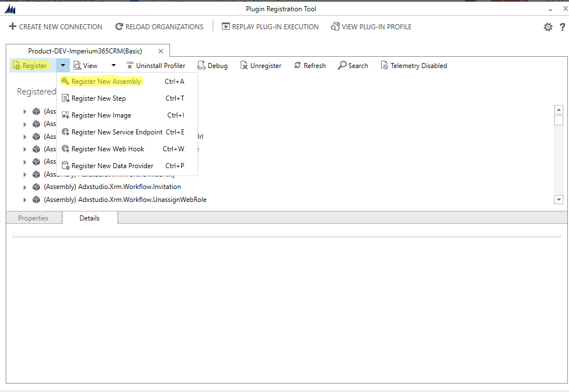Click the Debug toolbar icon
569x392 pixels.
click(x=212, y=65)
